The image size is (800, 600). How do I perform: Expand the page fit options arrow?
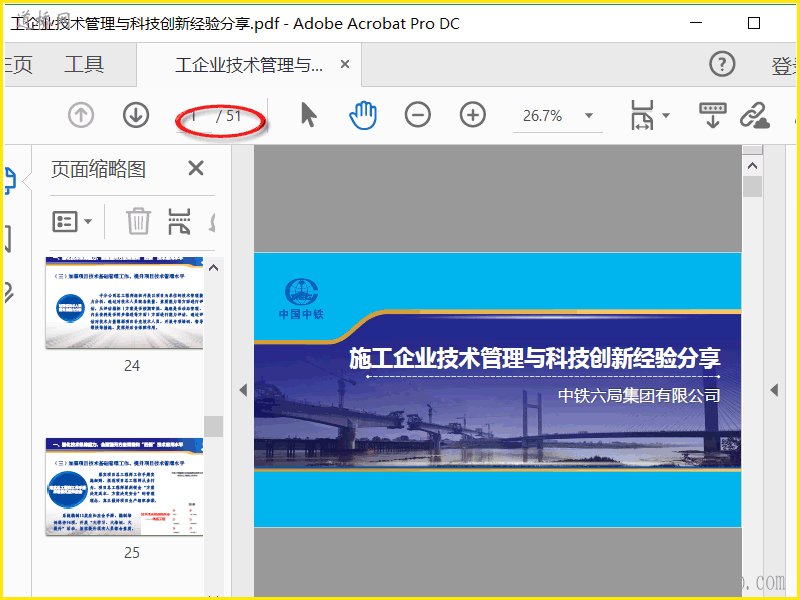[x=666, y=115]
